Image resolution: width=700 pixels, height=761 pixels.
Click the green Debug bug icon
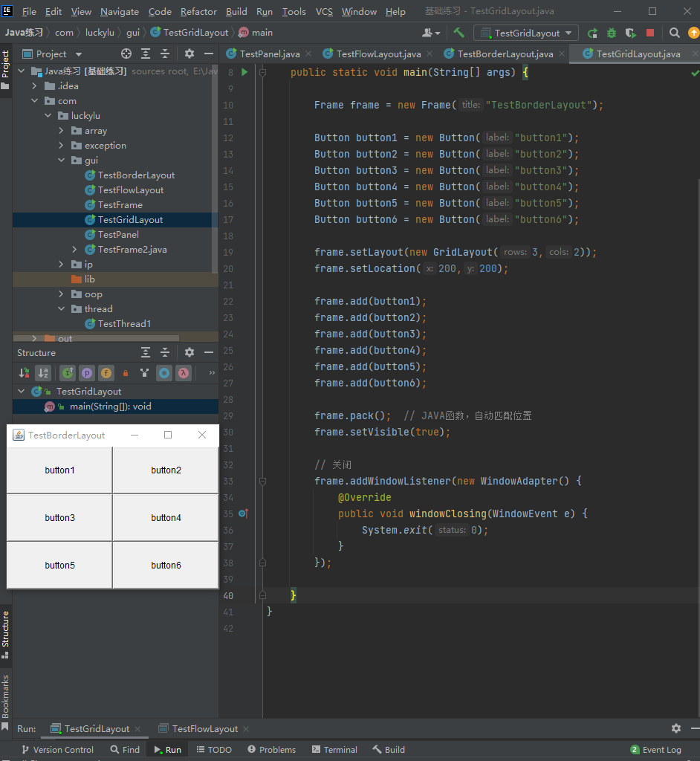click(x=611, y=33)
